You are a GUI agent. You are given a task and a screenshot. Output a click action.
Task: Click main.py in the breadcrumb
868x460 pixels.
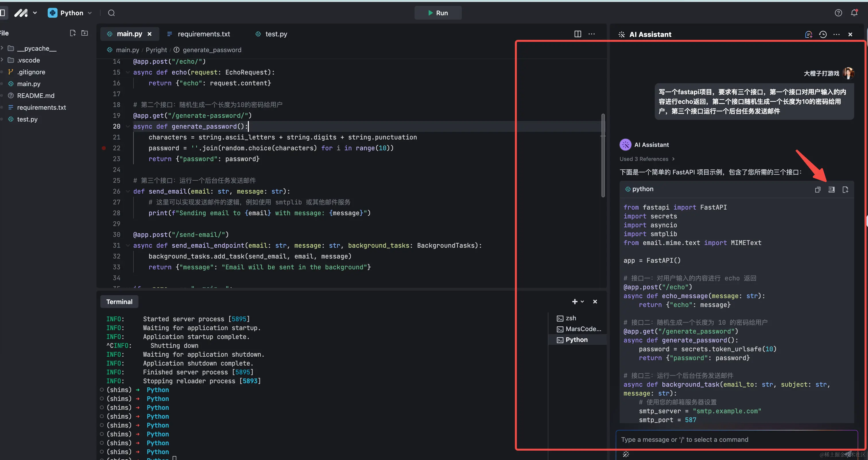(127, 50)
